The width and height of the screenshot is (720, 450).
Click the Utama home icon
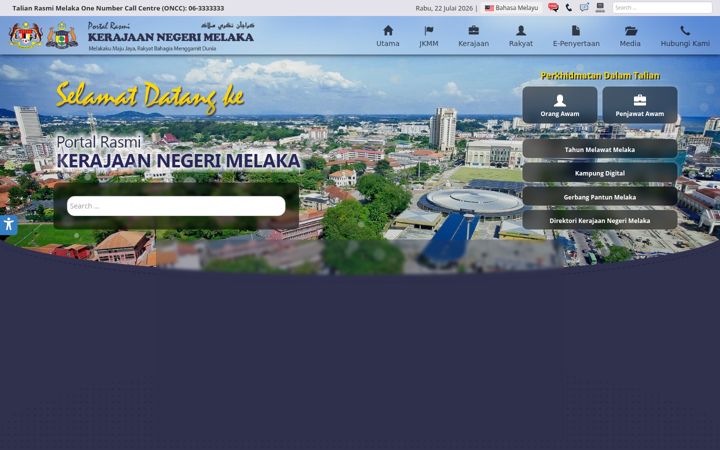(x=388, y=30)
